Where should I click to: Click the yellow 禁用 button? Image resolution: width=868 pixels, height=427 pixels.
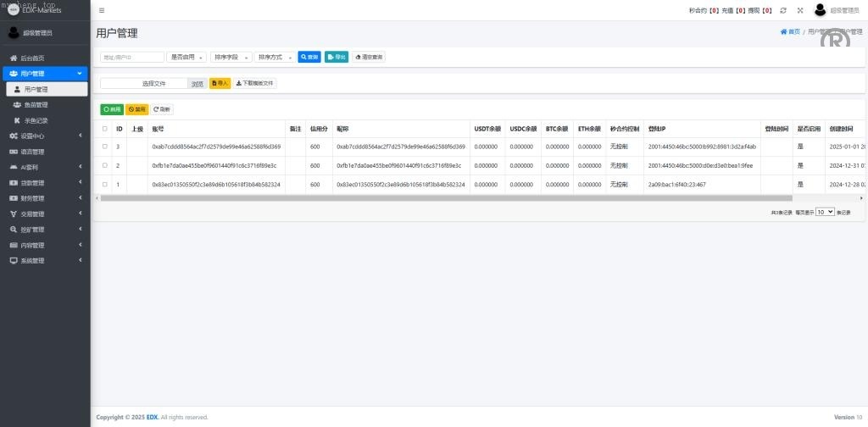click(x=136, y=109)
